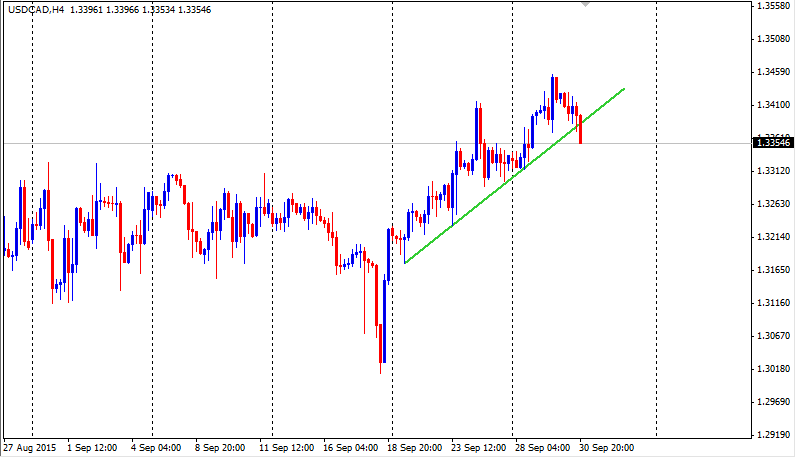Click the USDCAD,H4 symbol title text

click(36, 10)
